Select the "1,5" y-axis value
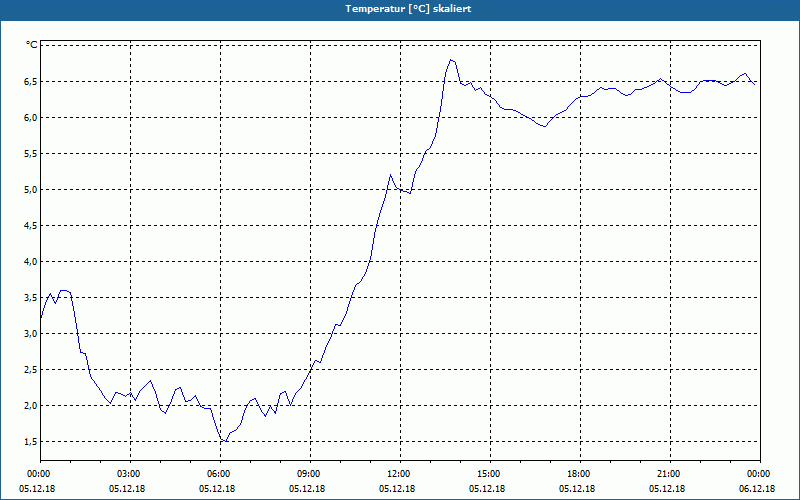Image resolution: width=800 pixels, height=500 pixels. pos(30,441)
